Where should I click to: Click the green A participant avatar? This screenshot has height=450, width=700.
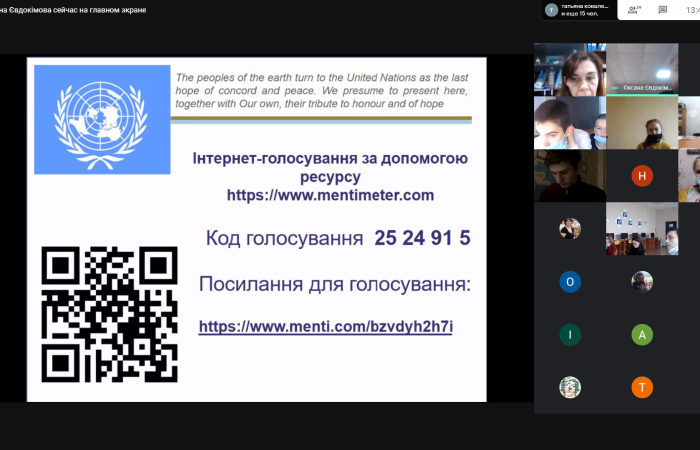[642, 335]
